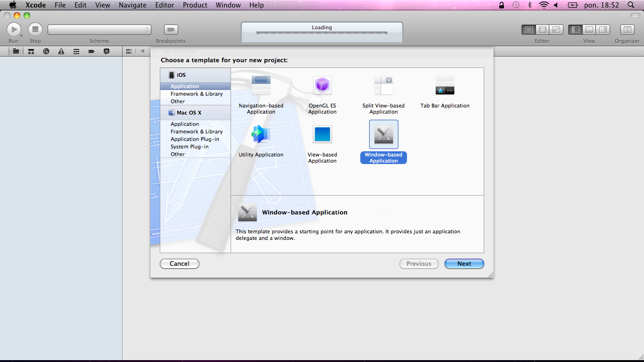
Task: Click the Run button in toolbar
Action: point(14,30)
